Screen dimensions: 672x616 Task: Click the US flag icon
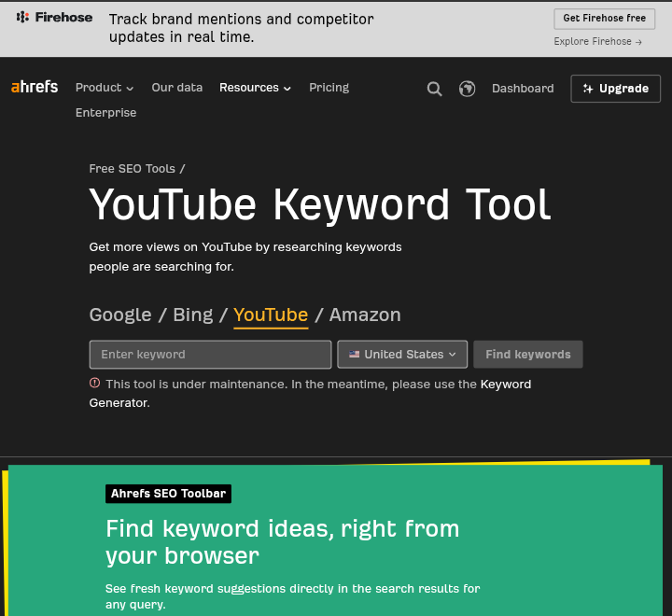(x=355, y=354)
